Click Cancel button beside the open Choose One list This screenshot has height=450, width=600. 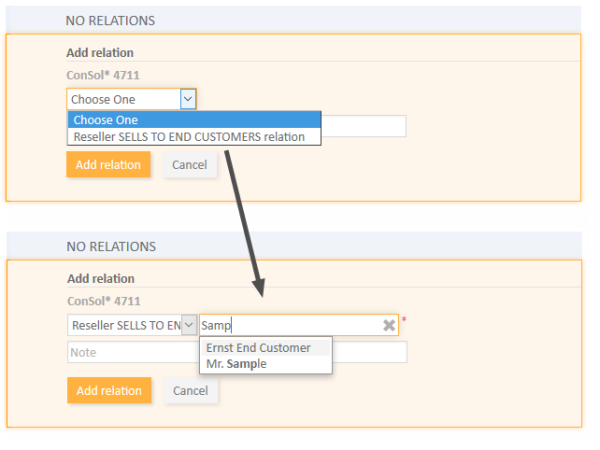point(190,165)
